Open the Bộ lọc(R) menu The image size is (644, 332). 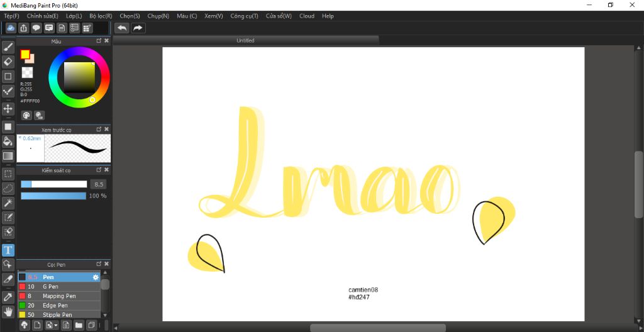tap(101, 16)
